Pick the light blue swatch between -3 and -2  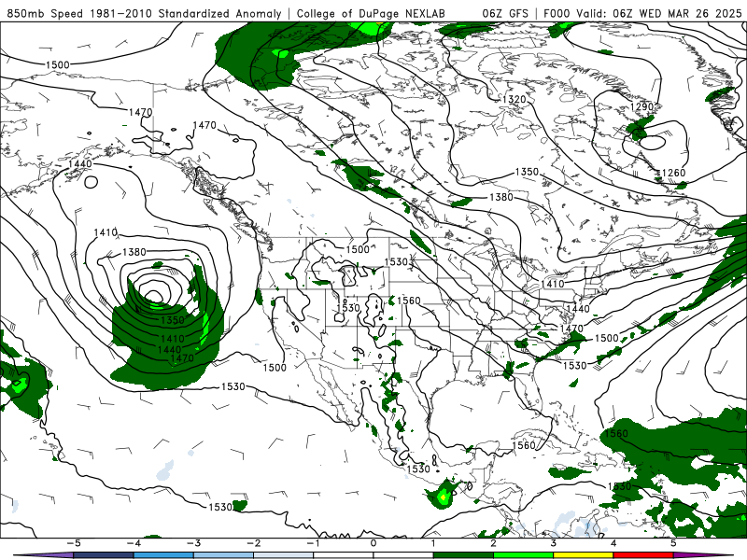pyautogui.click(x=223, y=555)
